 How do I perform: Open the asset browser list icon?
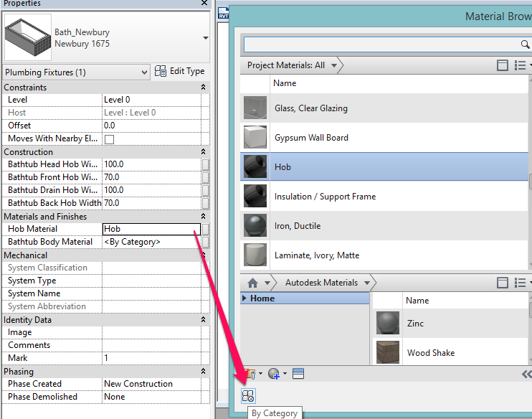(298, 374)
